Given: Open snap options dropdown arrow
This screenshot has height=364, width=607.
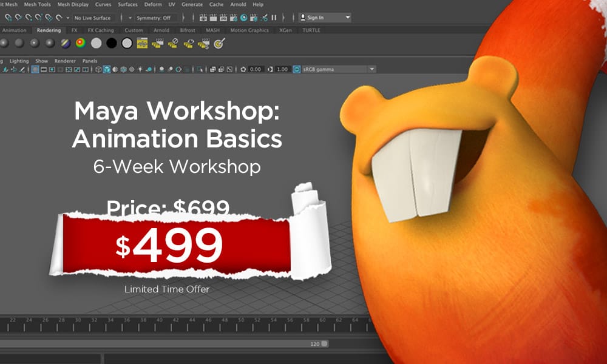Looking at the screenshot, I should (68, 18).
